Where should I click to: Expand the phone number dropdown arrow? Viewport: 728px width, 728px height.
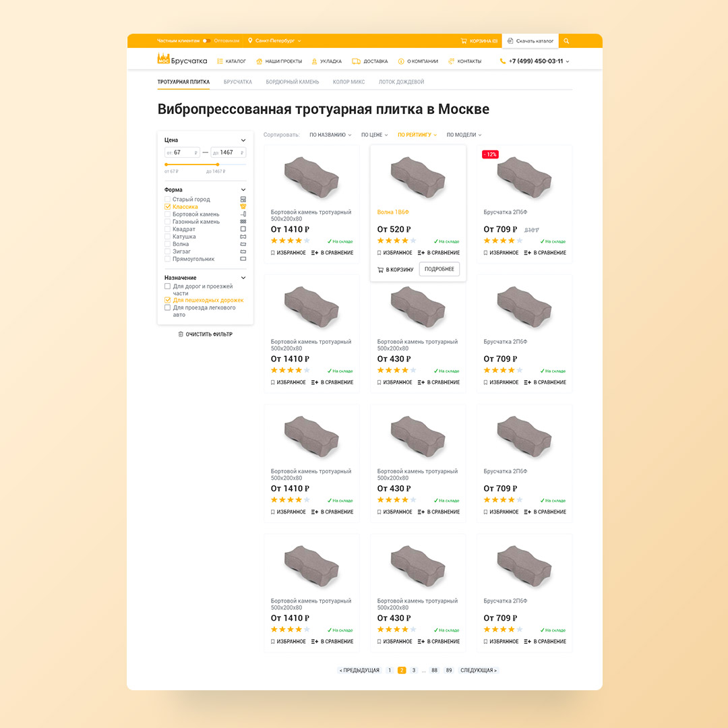coord(568,61)
